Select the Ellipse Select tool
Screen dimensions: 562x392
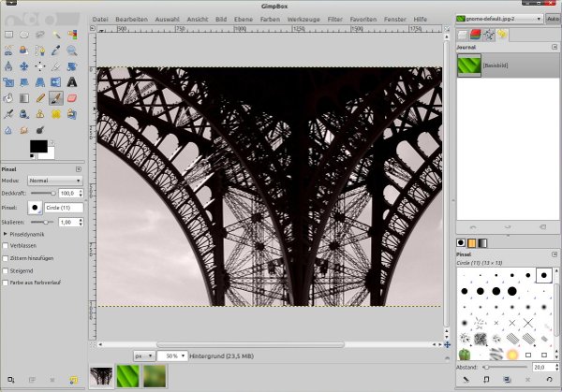coord(25,36)
